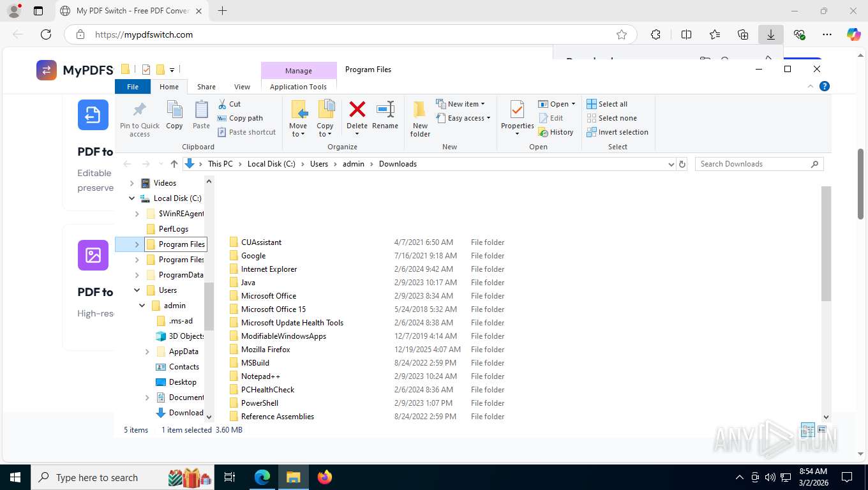Refresh the folder via address bar refresh icon
Image resolution: width=868 pixels, height=490 pixels.
pos(682,164)
